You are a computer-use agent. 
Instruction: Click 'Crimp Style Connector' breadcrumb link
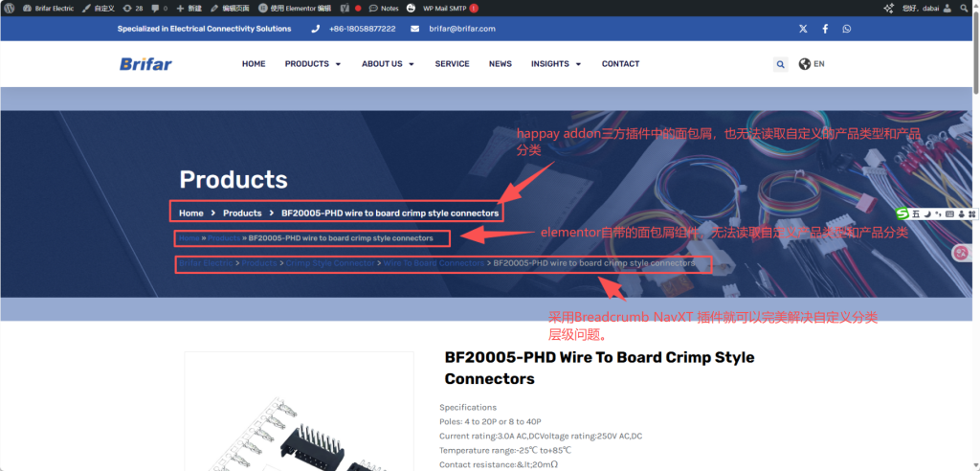pyautogui.click(x=331, y=262)
